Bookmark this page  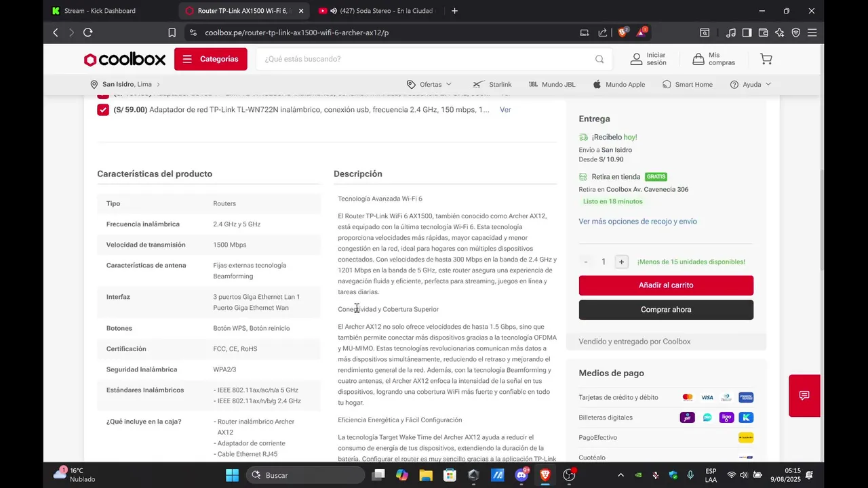coord(172,33)
